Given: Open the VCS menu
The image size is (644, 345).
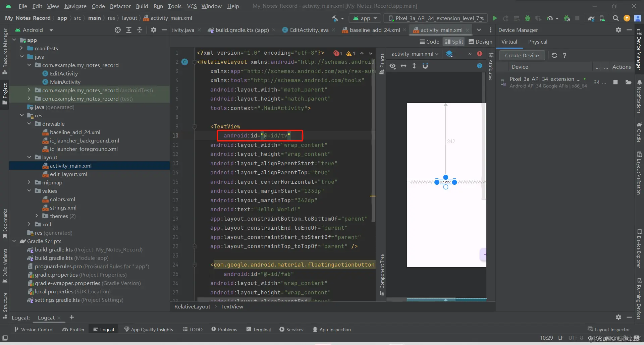Looking at the screenshot, I should [192, 6].
